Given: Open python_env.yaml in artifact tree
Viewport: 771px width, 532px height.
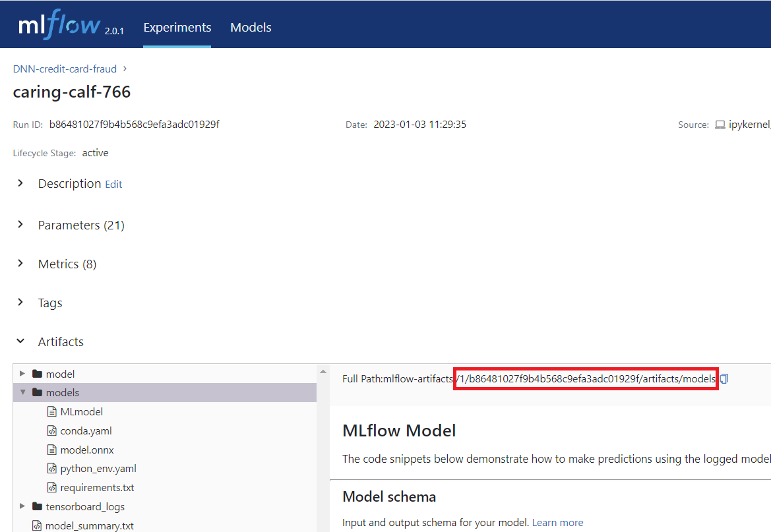Looking at the screenshot, I should pyautogui.click(x=98, y=469).
